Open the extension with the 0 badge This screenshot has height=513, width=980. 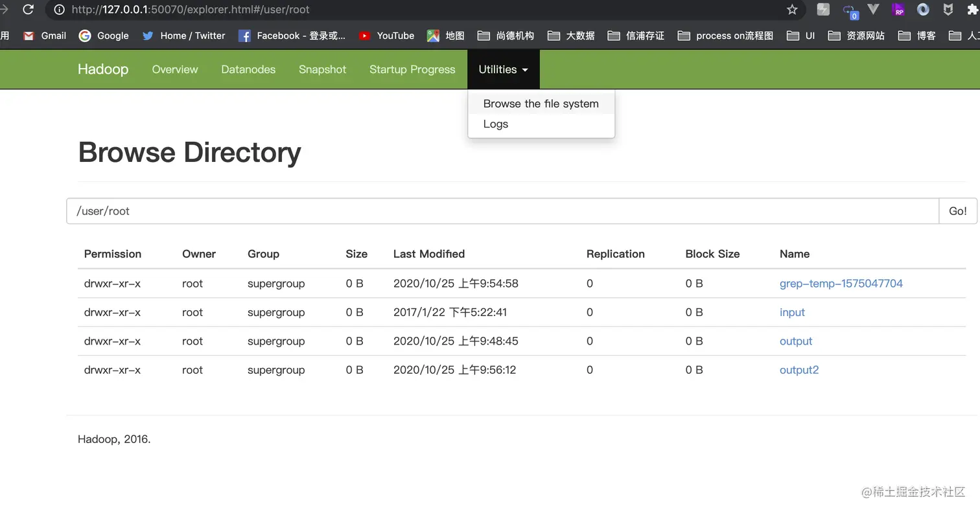click(x=849, y=10)
